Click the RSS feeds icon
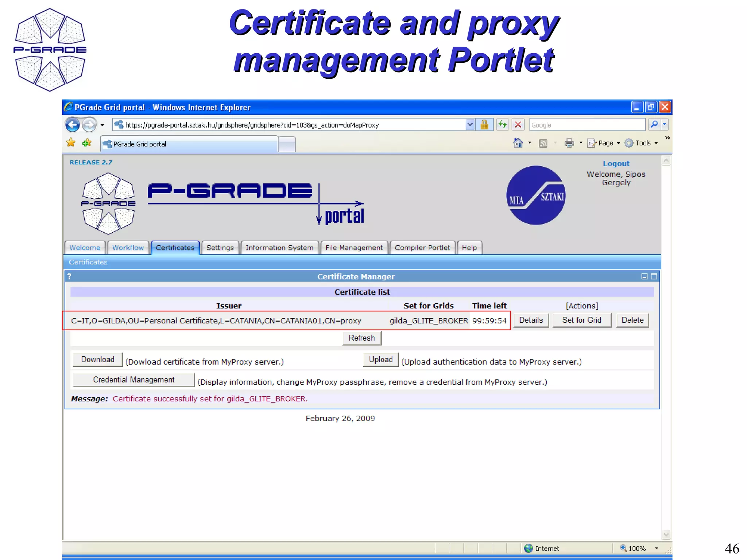 (x=543, y=143)
